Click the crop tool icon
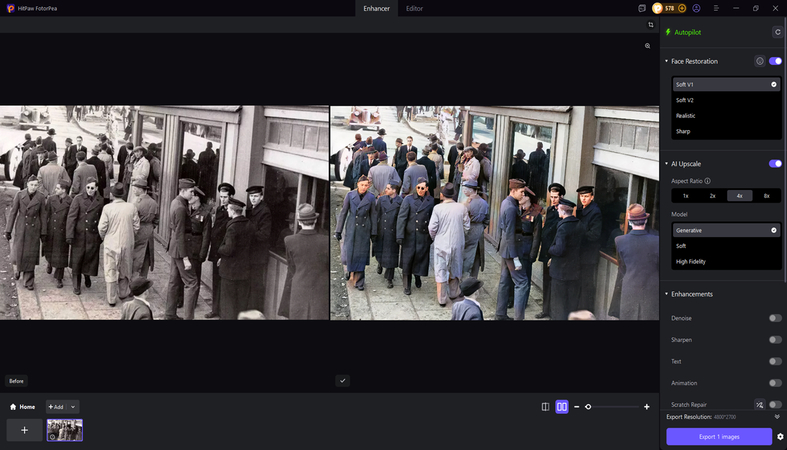Screen dimensions: 787x450 pyautogui.click(x=650, y=25)
